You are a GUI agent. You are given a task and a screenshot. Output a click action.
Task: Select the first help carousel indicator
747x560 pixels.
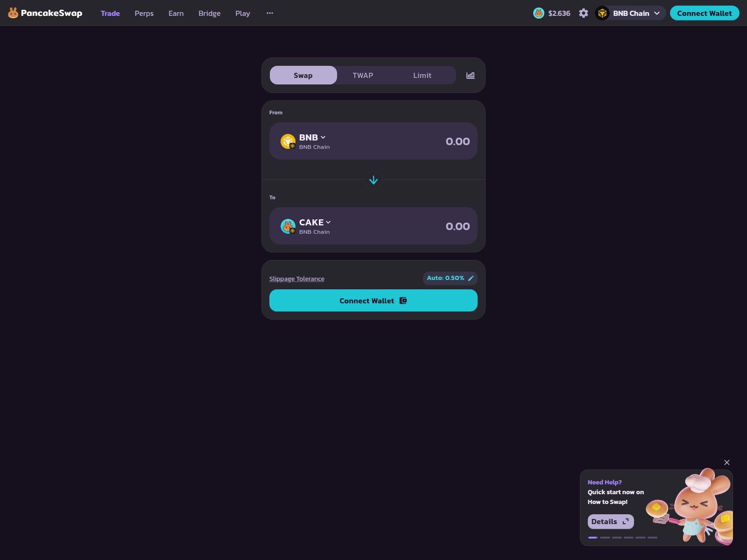593,538
